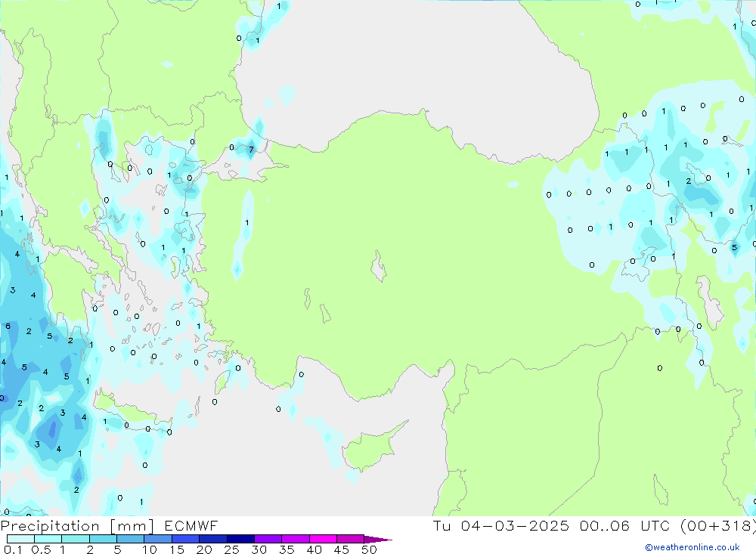This screenshot has height=554, width=756.
Task: Click the Crete island on the map
Action: 132,410
